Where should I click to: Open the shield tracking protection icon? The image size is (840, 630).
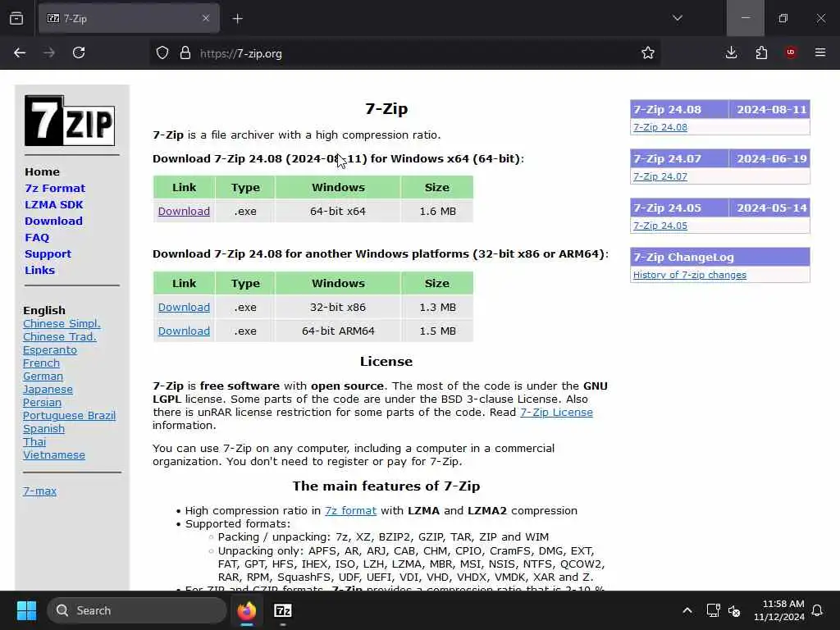(162, 52)
